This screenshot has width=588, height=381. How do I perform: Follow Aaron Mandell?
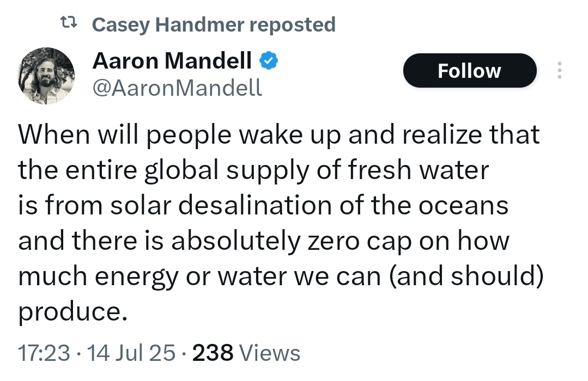pos(470,70)
